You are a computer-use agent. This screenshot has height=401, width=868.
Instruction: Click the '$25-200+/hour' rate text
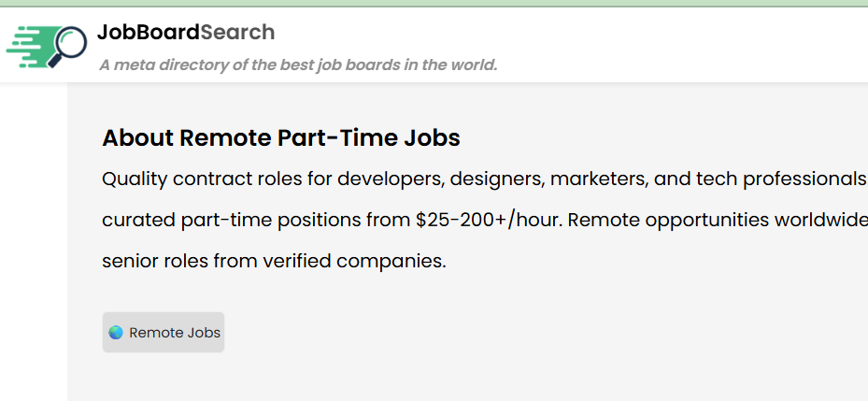coord(488,221)
